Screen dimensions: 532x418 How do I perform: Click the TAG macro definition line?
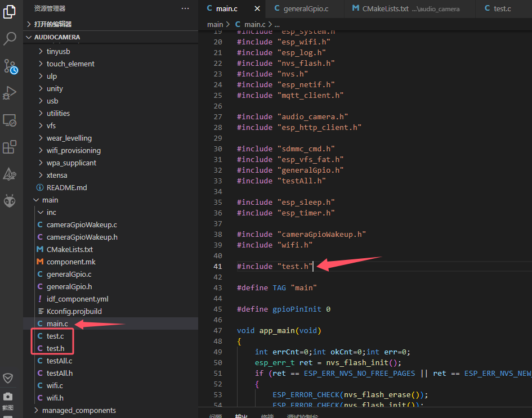(277, 288)
